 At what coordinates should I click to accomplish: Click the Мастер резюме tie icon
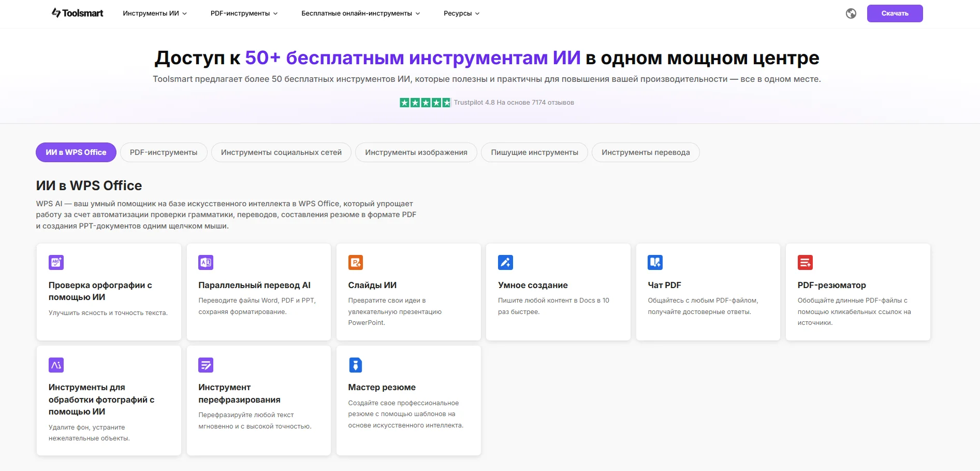pos(356,365)
